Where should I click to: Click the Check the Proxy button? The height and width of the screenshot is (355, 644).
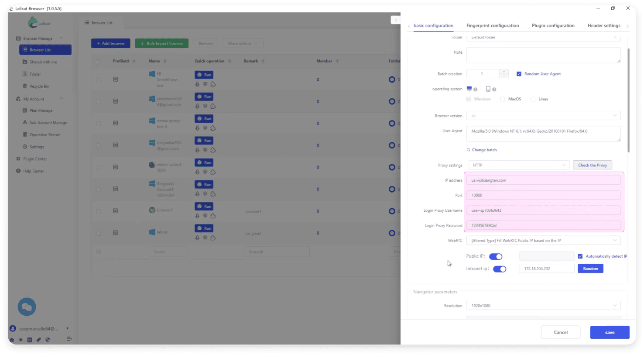tap(593, 165)
